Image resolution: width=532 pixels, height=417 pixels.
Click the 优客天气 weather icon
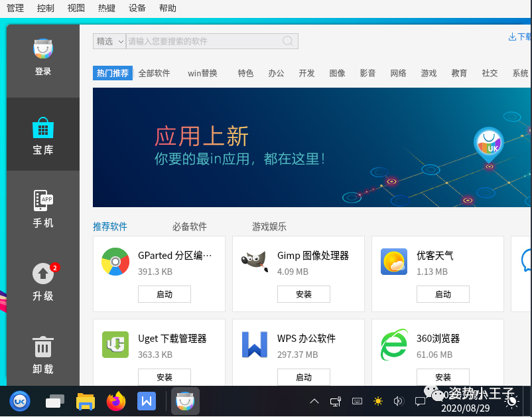(x=394, y=262)
